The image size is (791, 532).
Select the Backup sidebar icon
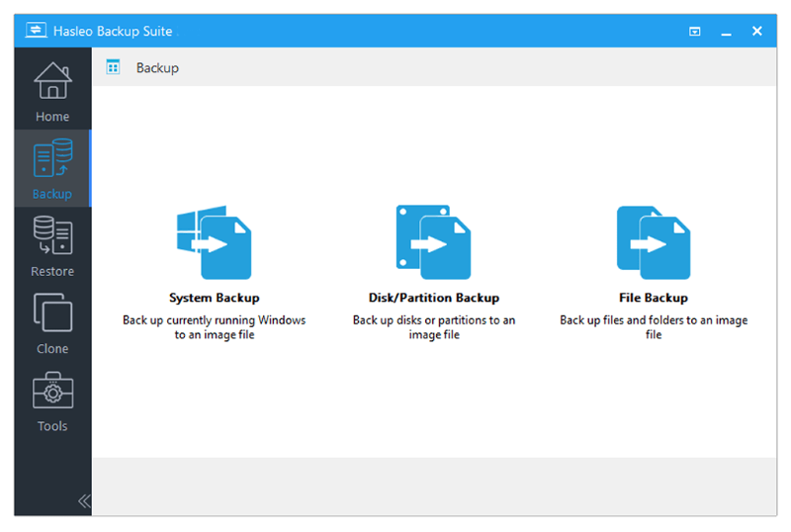click(x=52, y=158)
